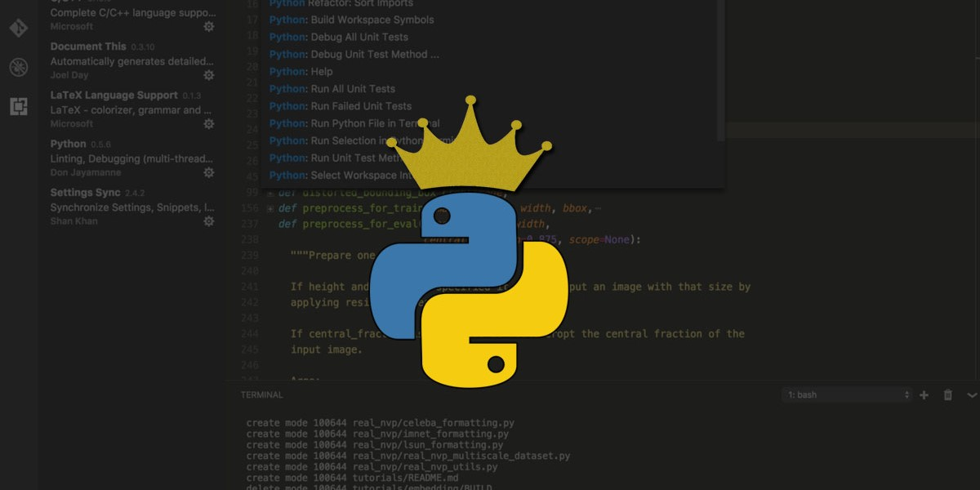Viewport: 980px width, 490px height.
Task: Open the '1: bash' terminal selector dropdown
Action: 846,395
